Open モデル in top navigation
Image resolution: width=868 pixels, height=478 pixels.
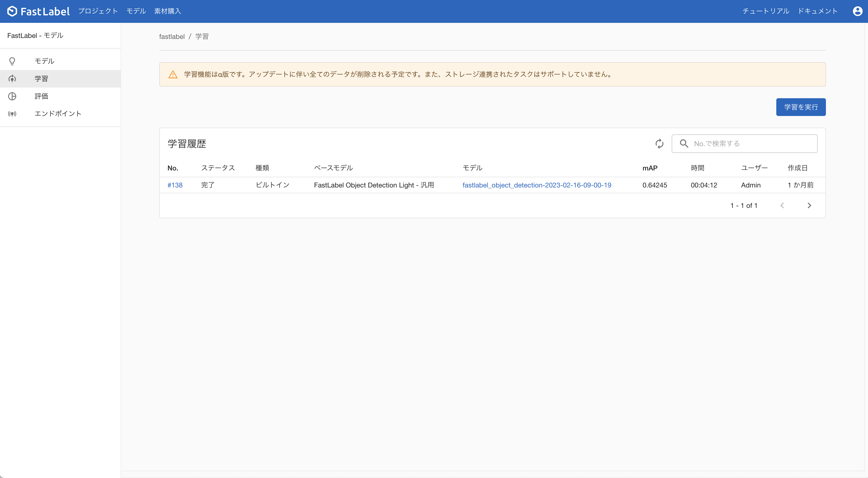[x=136, y=11]
